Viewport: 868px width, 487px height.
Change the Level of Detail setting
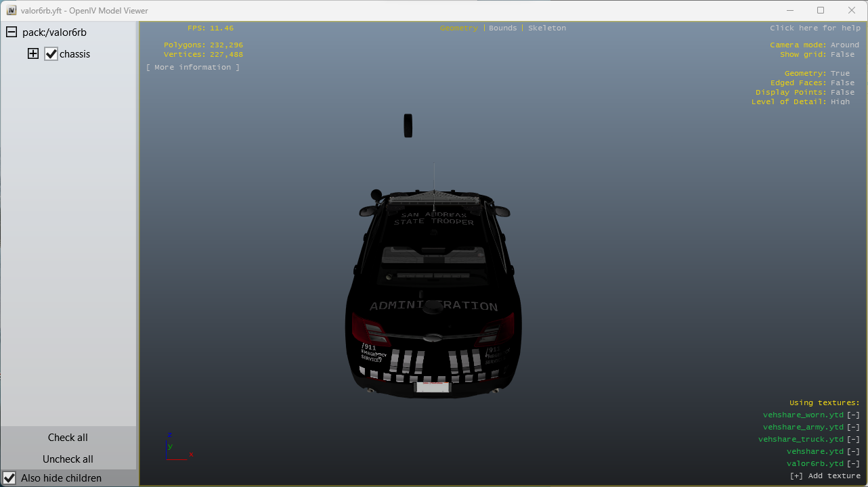(840, 101)
